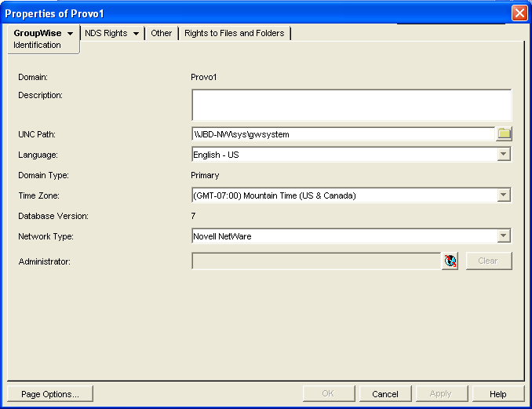The width and height of the screenshot is (532, 409).
Task: Click the Page Options button
Action: pos(50,394)
